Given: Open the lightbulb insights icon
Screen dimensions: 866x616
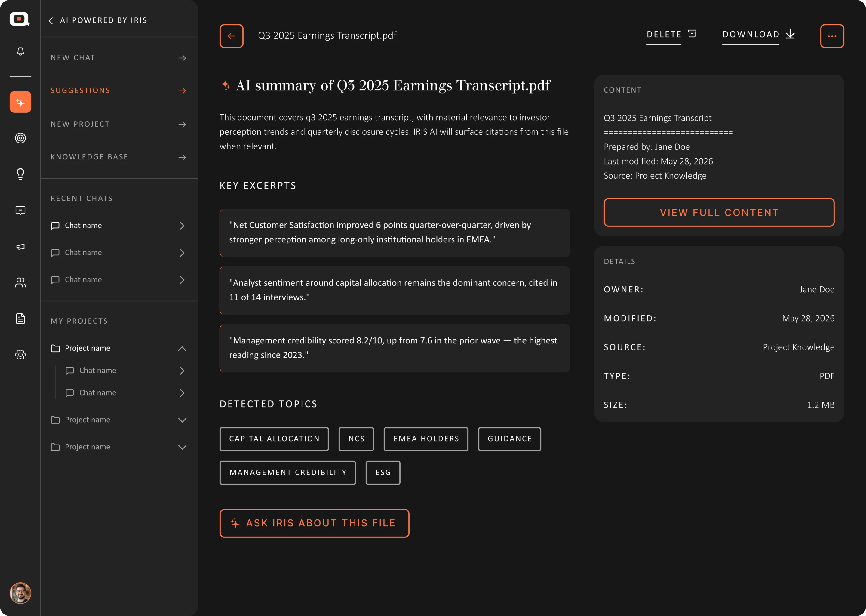Looking at the screenshot, I should 20,174.
